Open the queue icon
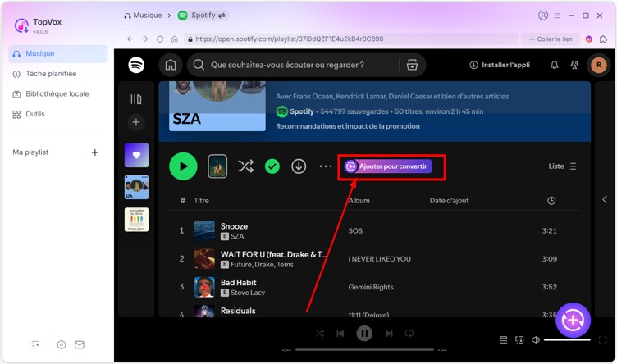Viewport: 617px width, 364px height. [503, 339]
